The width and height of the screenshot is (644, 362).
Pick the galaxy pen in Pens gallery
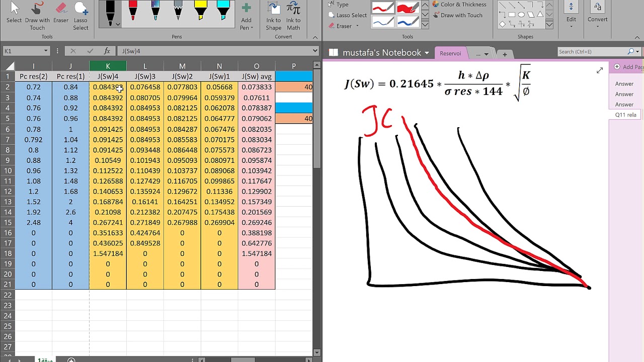[155, 11]
